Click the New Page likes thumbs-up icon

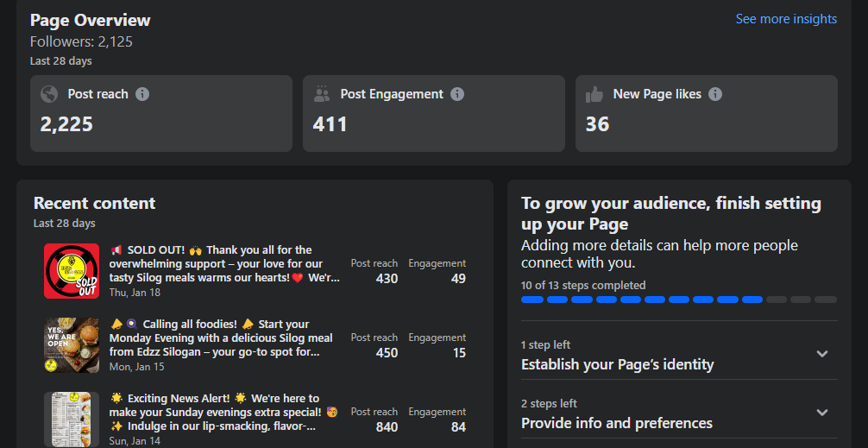[x=594, y=94]
